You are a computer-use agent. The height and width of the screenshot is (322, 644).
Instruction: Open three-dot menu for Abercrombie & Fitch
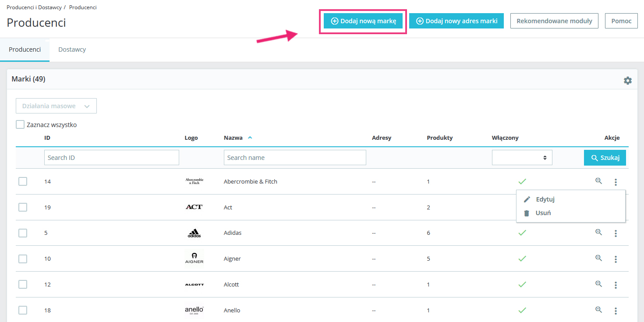(616, 182)
